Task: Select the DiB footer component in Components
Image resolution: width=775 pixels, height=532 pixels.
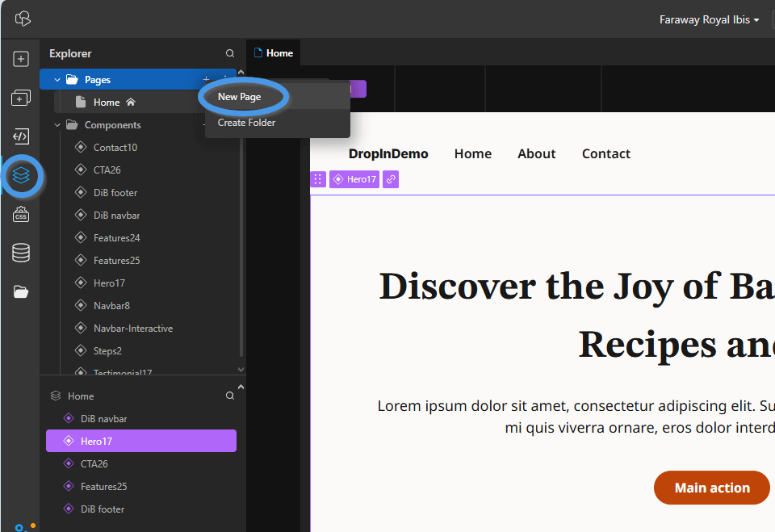Action: pyautogui.click(x=115, y=192)
